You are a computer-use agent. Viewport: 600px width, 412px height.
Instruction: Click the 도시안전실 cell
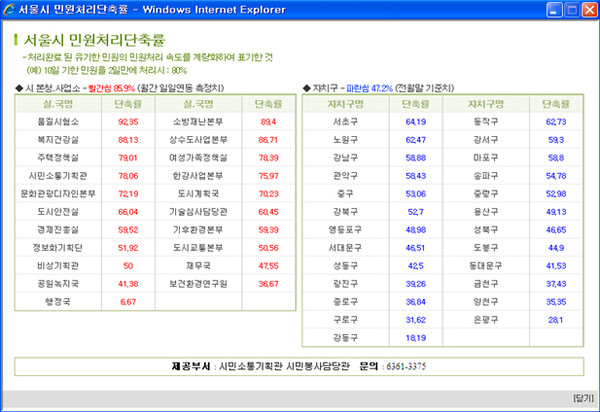pos(58,212)
